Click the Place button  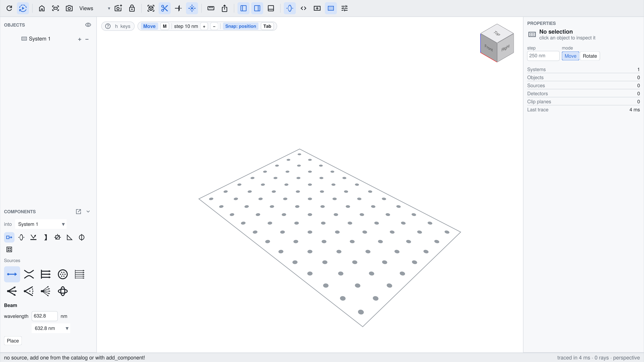13,341
